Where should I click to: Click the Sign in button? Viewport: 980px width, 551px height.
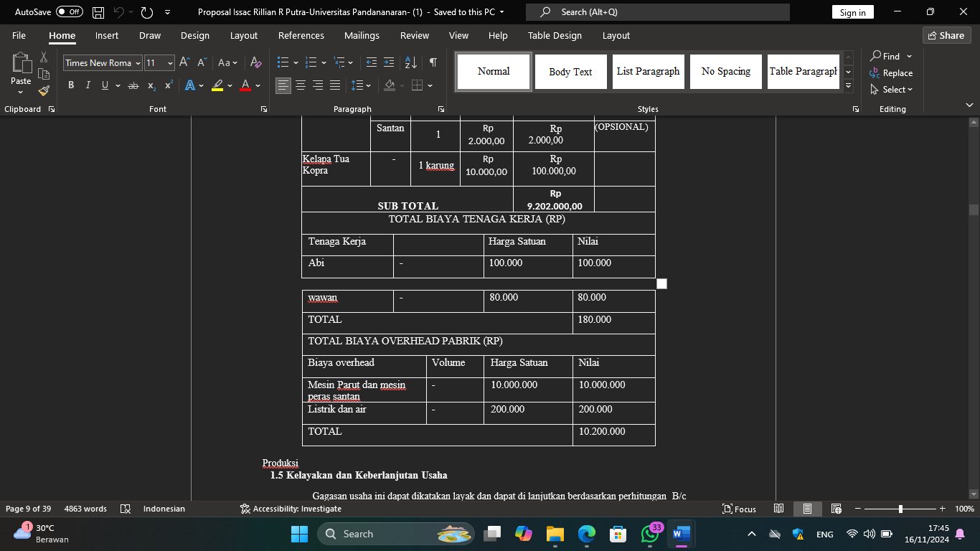pyautogui.click(x=853, y=12)
